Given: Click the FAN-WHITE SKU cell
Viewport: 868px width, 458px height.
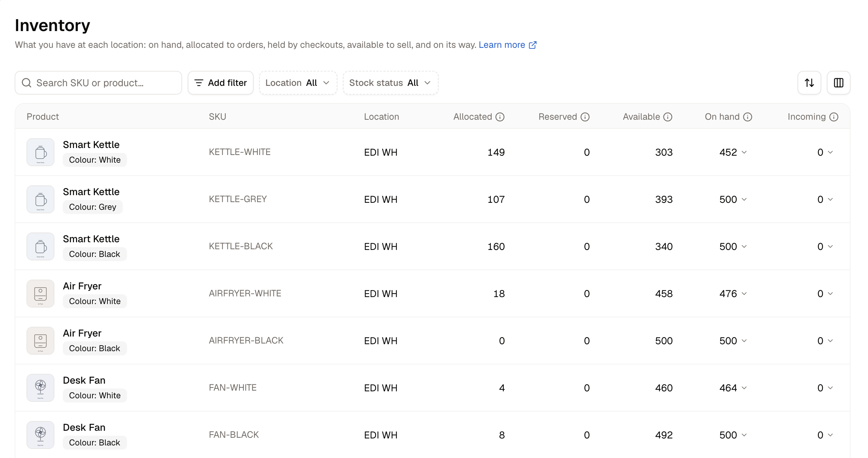Looking at the screenshot, I should coord(233,387).
